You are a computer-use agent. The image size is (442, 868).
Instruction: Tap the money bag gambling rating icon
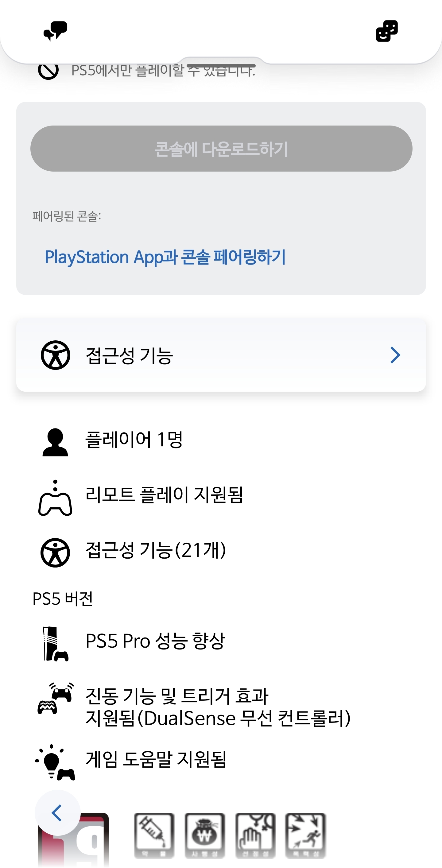pyautogui.click(x=204, y=835)
